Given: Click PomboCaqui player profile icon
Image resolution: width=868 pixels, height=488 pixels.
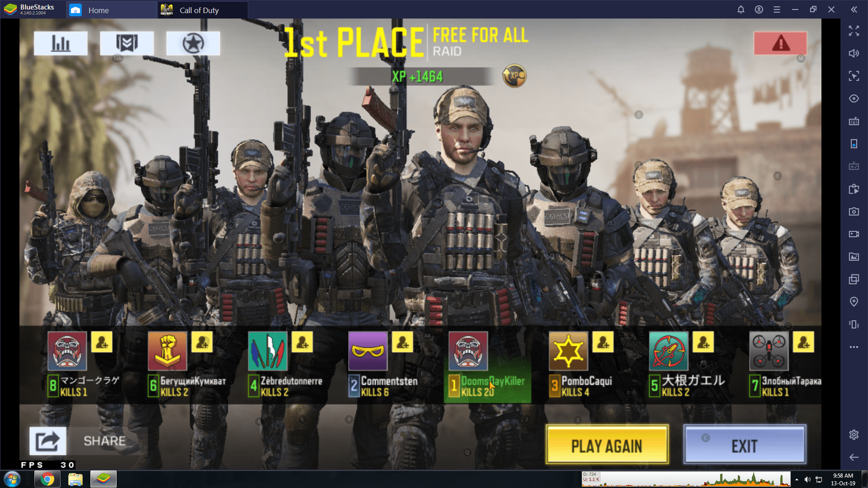Looking at the screenshot, I should [568, 352].
